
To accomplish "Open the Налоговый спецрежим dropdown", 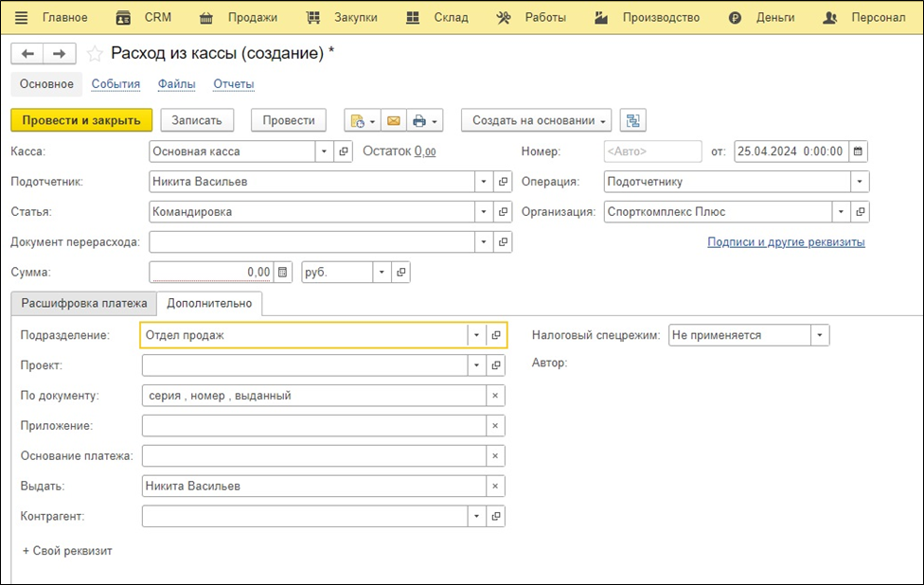I will [x=820, y=335].
